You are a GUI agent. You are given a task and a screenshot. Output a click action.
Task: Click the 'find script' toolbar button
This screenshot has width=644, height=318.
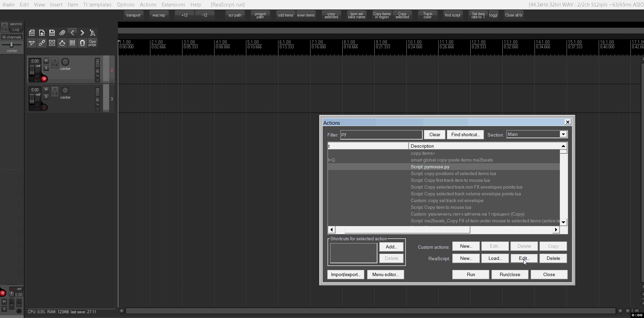coord(452,15)
